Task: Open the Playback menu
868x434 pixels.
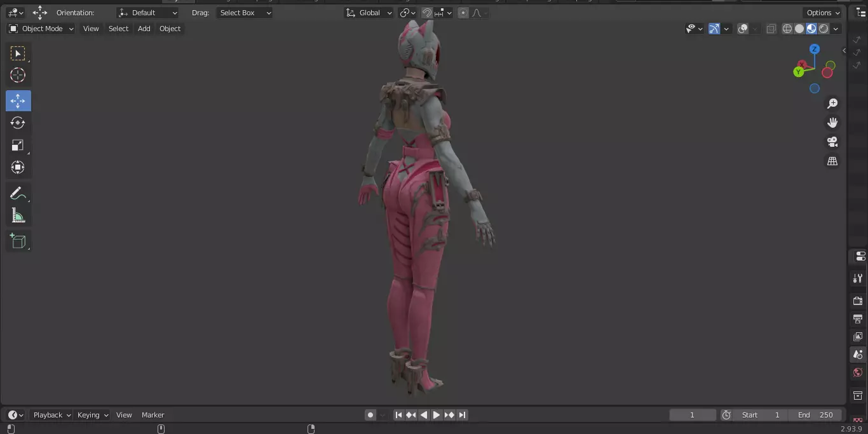Action: tap(52, 415)
